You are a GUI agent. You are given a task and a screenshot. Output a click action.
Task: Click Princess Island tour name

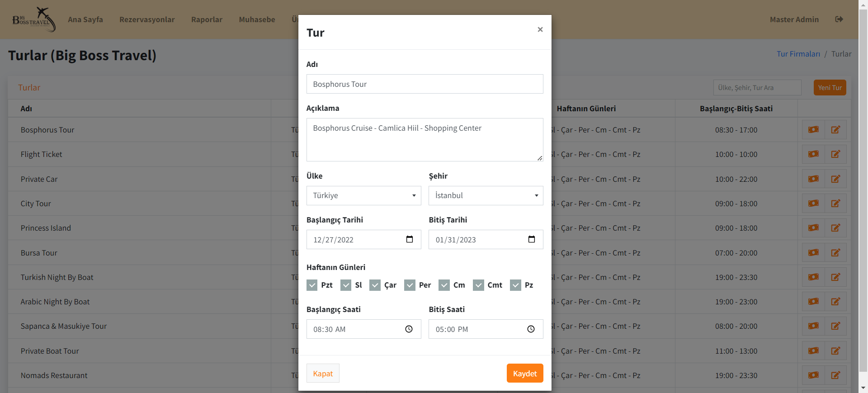(46, 228)
